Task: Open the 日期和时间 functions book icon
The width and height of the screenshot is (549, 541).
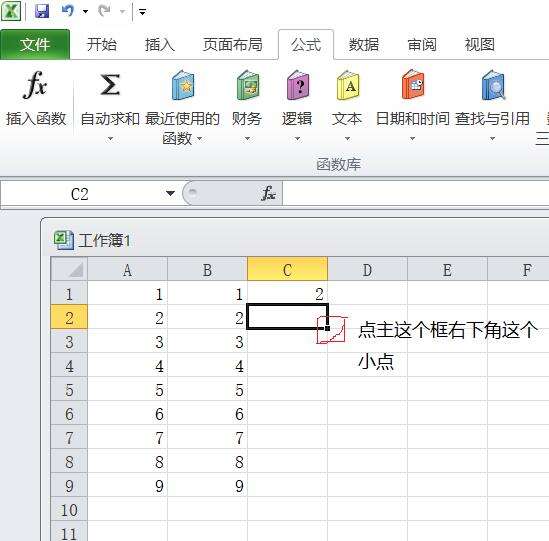Action: pyautogui.click(x=413, y=85)
